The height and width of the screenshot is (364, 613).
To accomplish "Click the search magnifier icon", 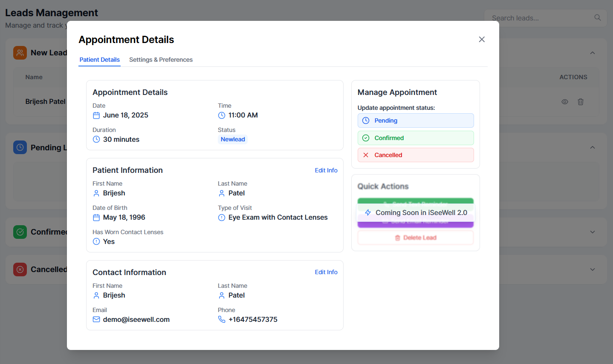I will [597, 18].
